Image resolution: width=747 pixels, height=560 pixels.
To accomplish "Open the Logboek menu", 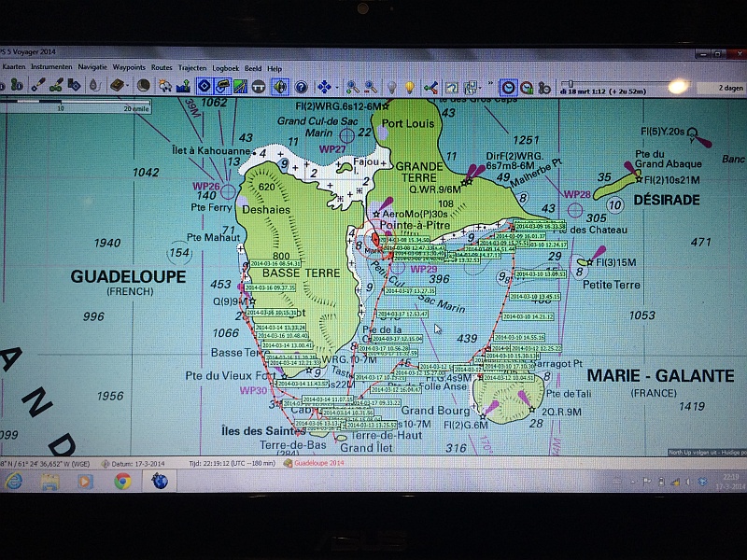I will click(x=225, y=68).
